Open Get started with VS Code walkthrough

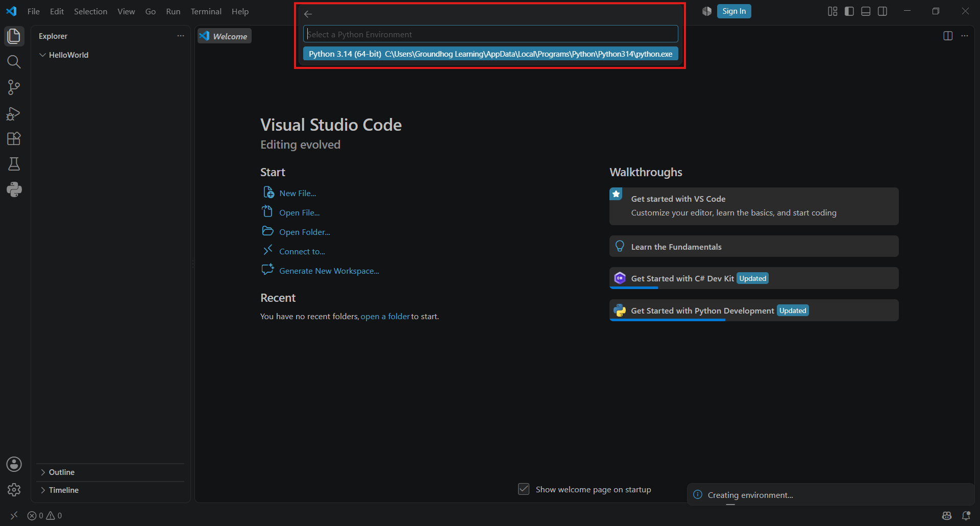[x=754, y=206]
